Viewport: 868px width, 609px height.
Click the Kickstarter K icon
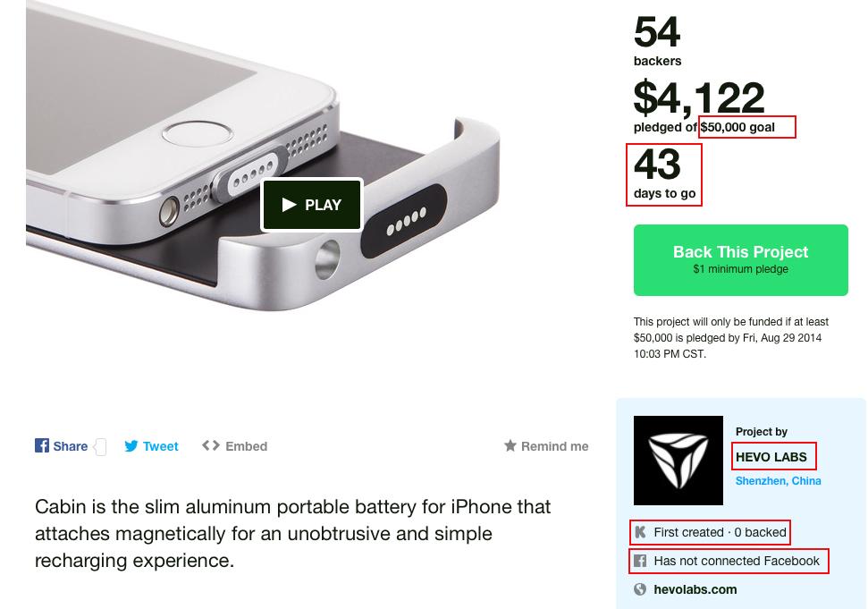pos(640,532)
